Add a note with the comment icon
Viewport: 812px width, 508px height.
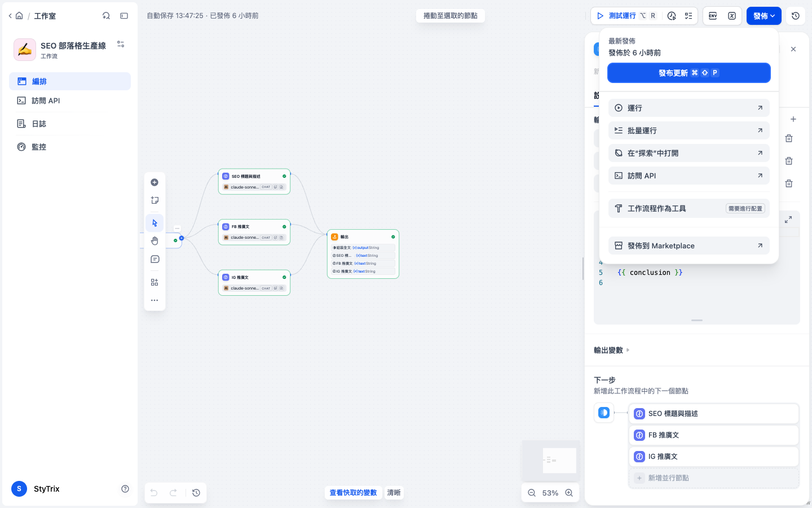[155, 259]
